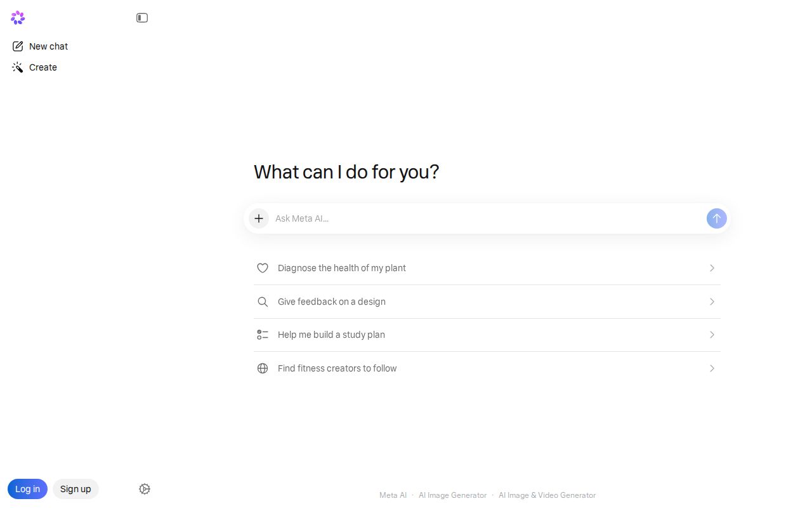
Task: Open the AI Image Generator footer link
Action: point(452,495)
